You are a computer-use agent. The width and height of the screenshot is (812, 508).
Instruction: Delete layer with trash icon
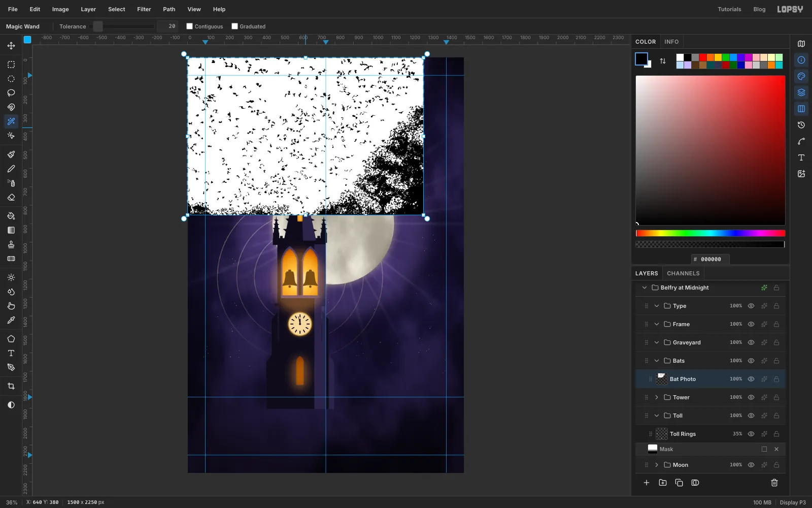pyautogui.click(x=774, y=483)
